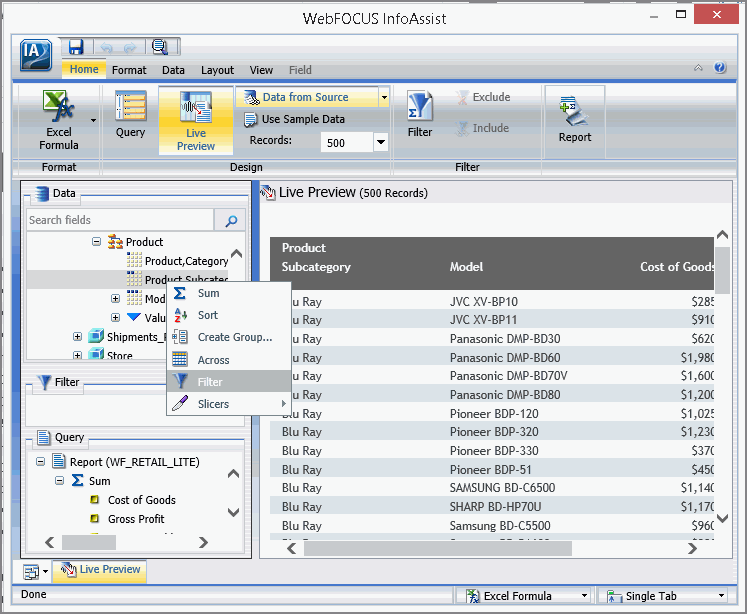Expand the Model field node

115,299
